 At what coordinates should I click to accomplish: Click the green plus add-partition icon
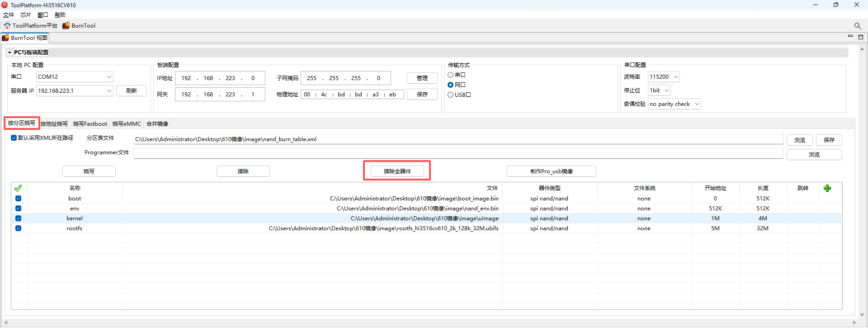[x=827, y=188]
